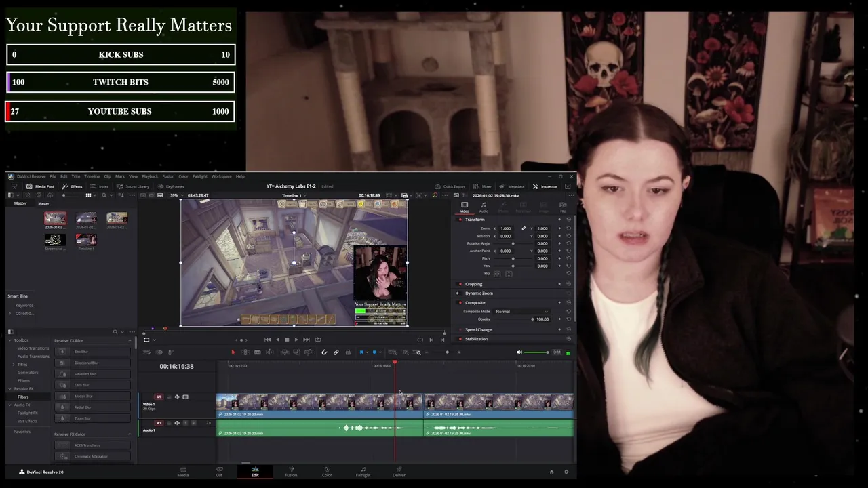Open the Mixer panel
This screenshot has width=868, height=488.
(482, 186)
